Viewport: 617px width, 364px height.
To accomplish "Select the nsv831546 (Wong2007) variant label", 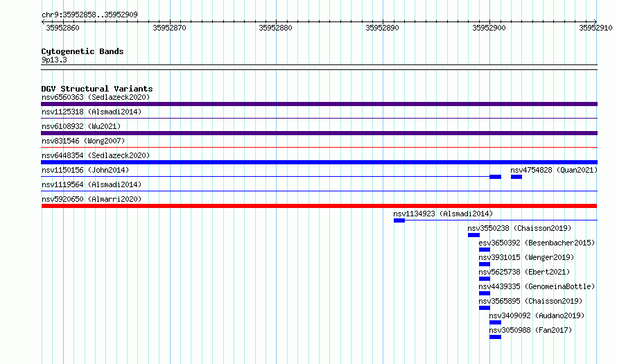I will coord(83,141).
